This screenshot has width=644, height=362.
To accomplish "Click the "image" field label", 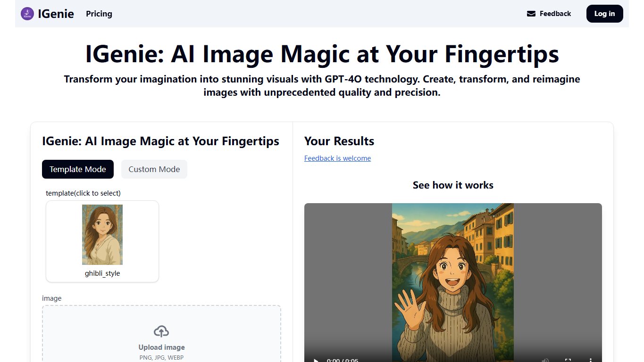I will point(52,298).
